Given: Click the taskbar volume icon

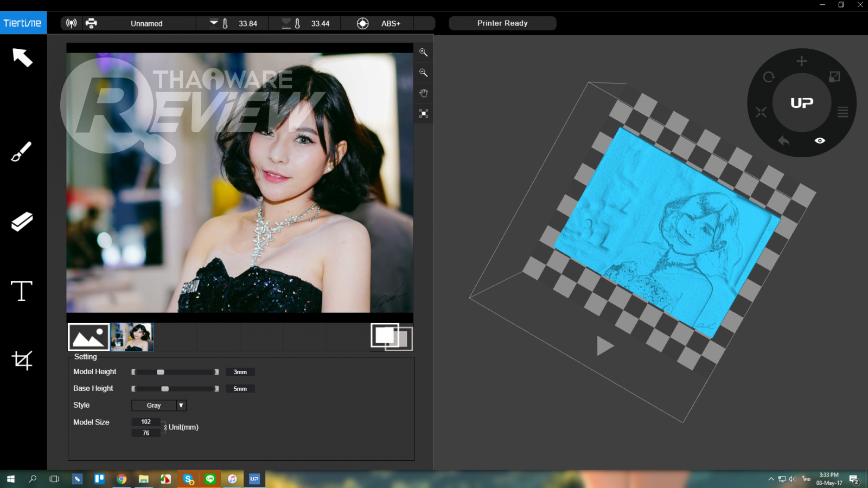Looking at the screenshot, I should pos(793,479).
